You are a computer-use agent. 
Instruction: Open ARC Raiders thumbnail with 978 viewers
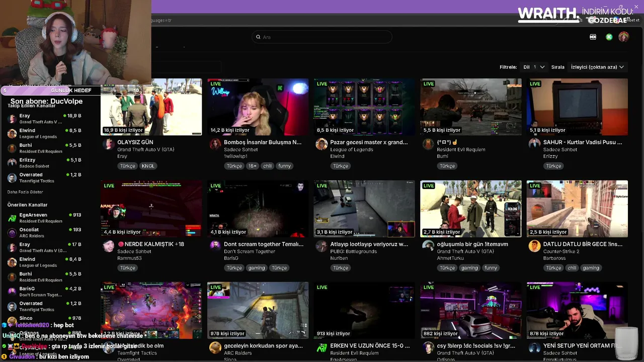pyautogui.click(x=258, y=310)
